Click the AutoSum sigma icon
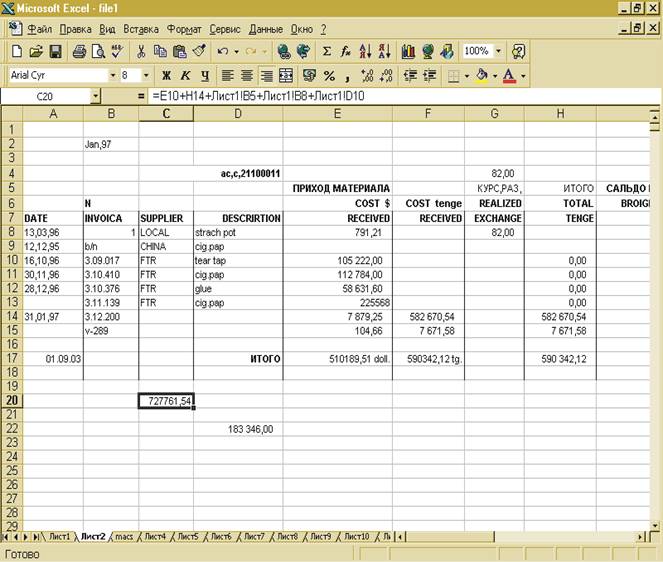The width and height of the screenshot is (663, 562). click(327, 51)
